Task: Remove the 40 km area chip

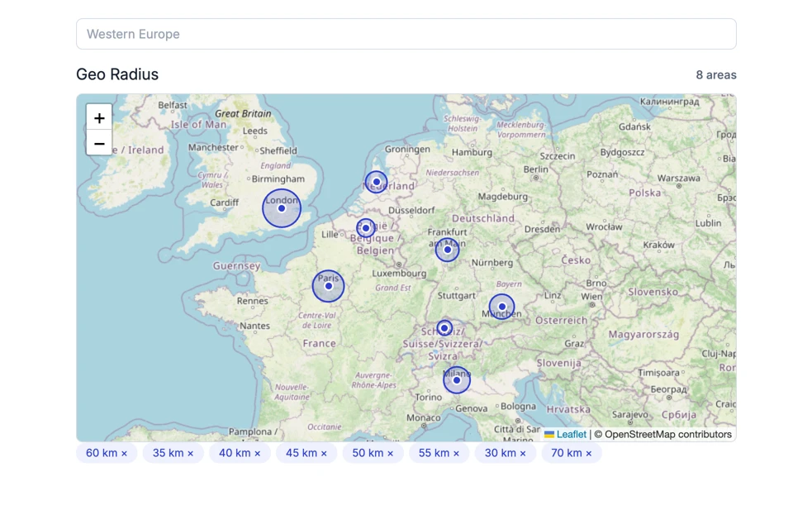Action: click(x=258, y=453)
